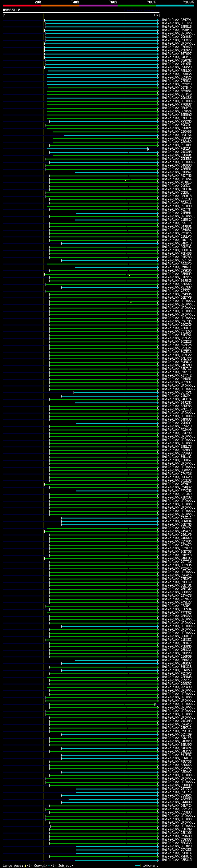Select hit label UniRef100_Q7SZ12
This screenshot has height=868, width=197.
[x=177, y=518]
